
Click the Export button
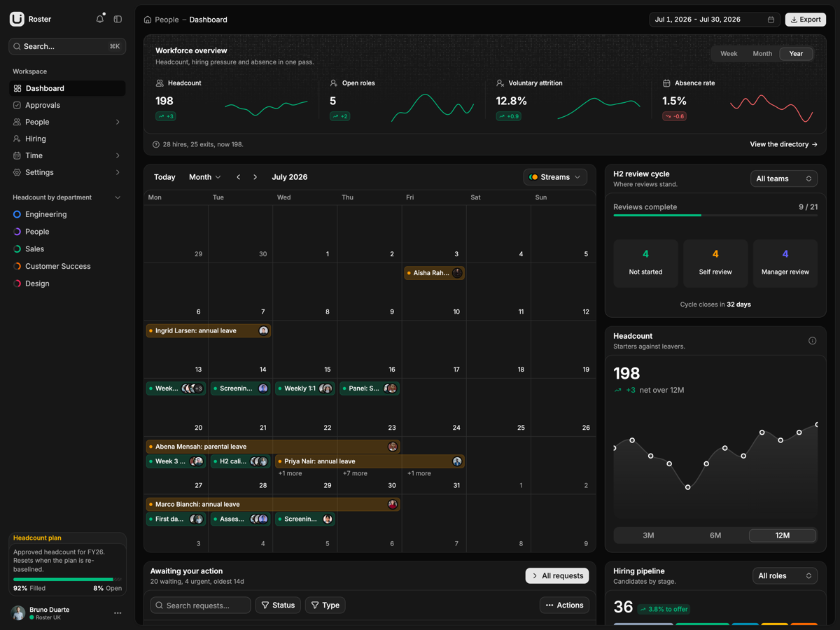[x=805, y=20]
